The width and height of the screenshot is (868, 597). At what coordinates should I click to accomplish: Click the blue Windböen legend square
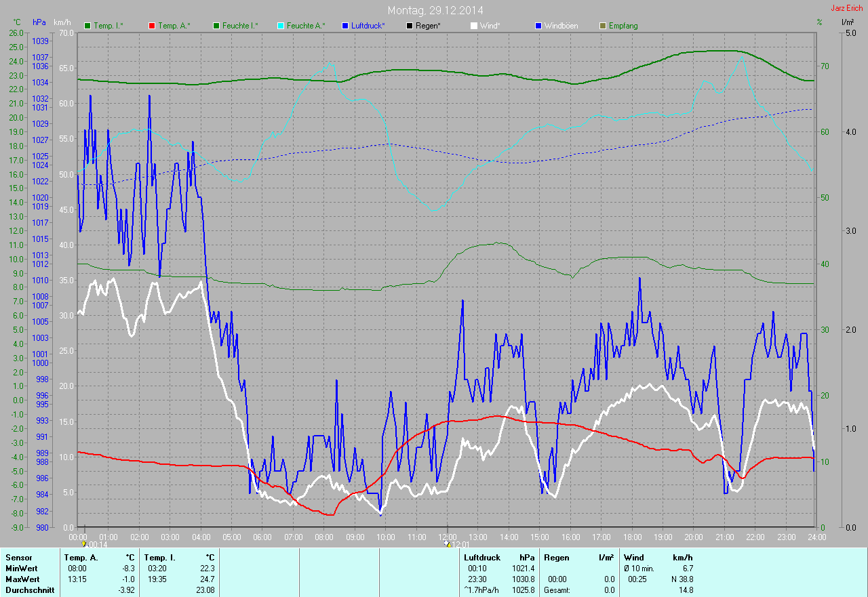click(538, 26)
